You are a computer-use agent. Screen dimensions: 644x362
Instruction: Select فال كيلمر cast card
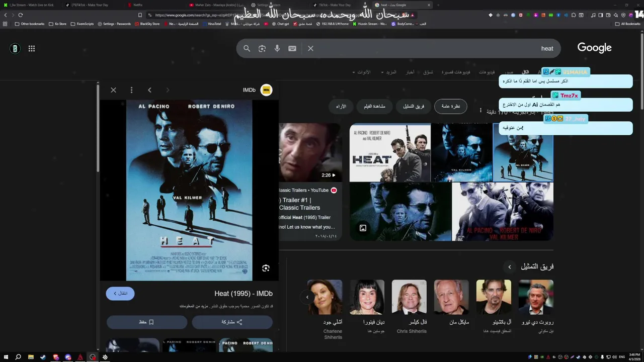click(x=409, y=307)
